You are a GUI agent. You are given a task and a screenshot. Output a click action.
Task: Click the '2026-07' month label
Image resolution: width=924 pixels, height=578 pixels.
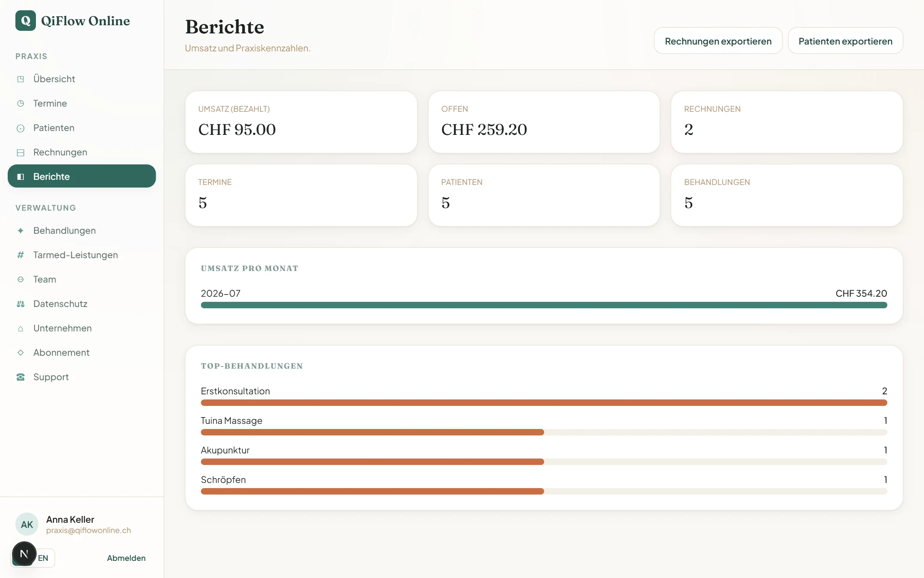pos(221,293)
